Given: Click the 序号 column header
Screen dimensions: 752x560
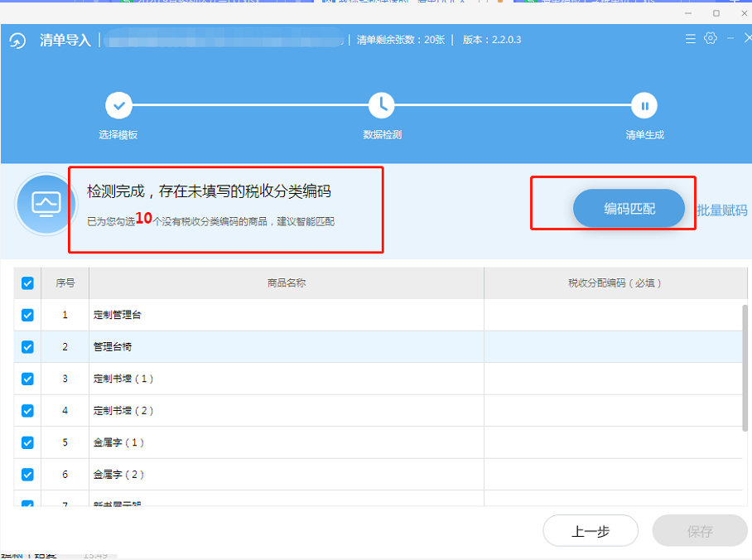Looking at the screenshot, I should 65,283.
